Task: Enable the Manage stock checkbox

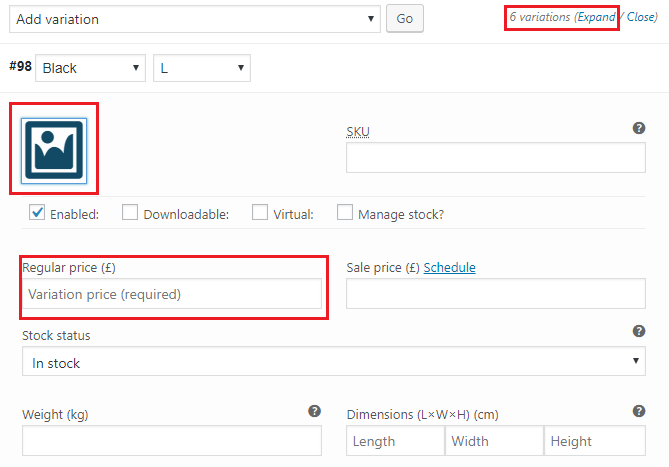Action: pyautogui.click(x=345, y=212)
